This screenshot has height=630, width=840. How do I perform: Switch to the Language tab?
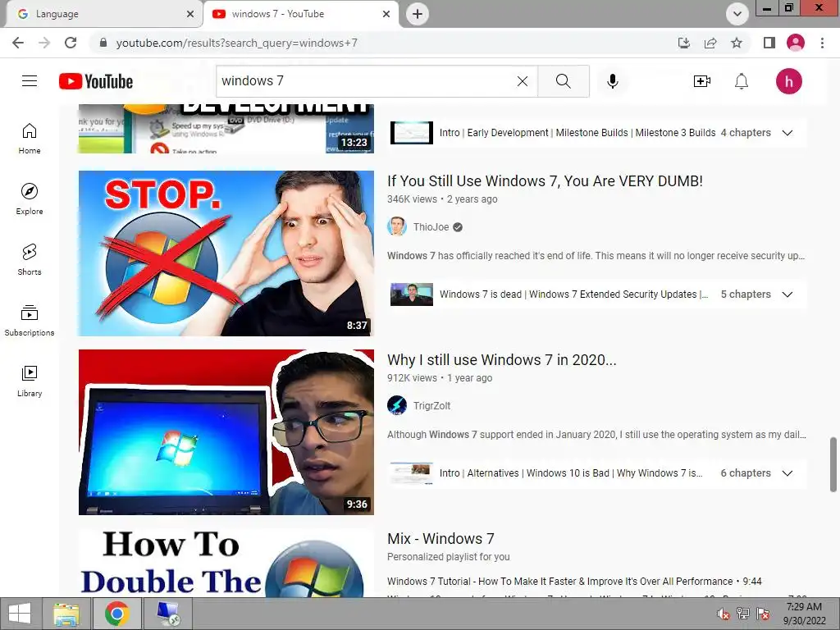tap(102, 14)
